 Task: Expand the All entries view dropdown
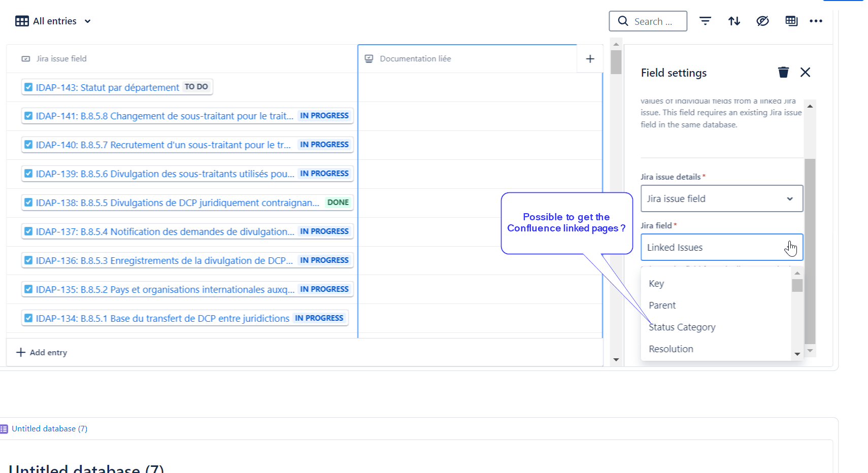pos(87,21)
